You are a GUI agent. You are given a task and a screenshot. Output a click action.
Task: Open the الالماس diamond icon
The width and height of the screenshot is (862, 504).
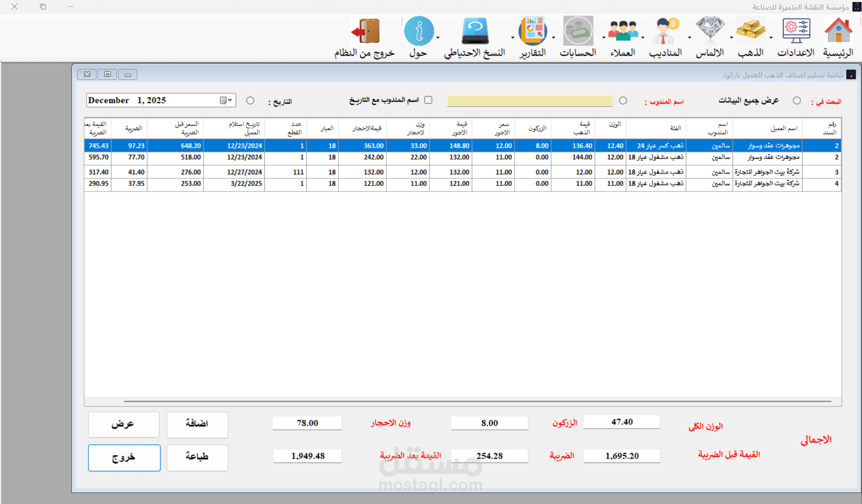(x=710, y=30)
